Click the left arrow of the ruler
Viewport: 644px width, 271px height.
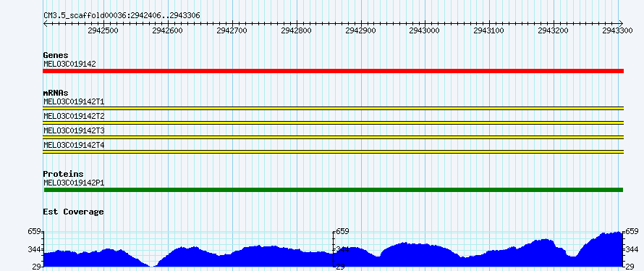click(x=46, y=23)
